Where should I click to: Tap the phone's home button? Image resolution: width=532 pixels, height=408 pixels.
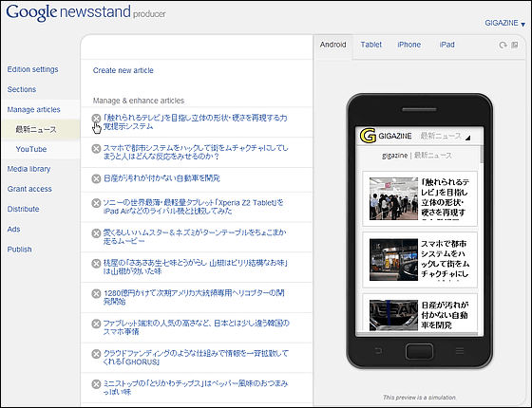coord(419,351)
